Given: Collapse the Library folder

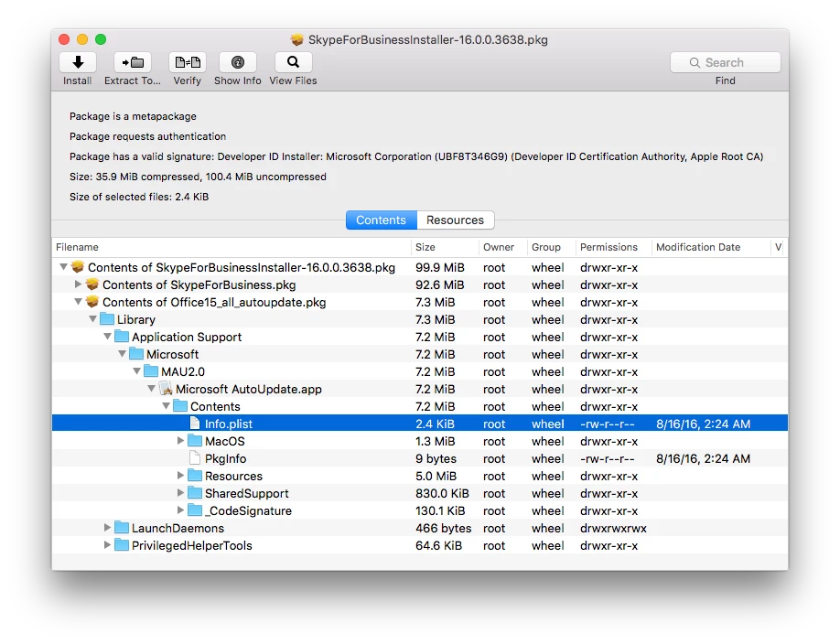Looking at the screenshot, I should coord(92,319).
